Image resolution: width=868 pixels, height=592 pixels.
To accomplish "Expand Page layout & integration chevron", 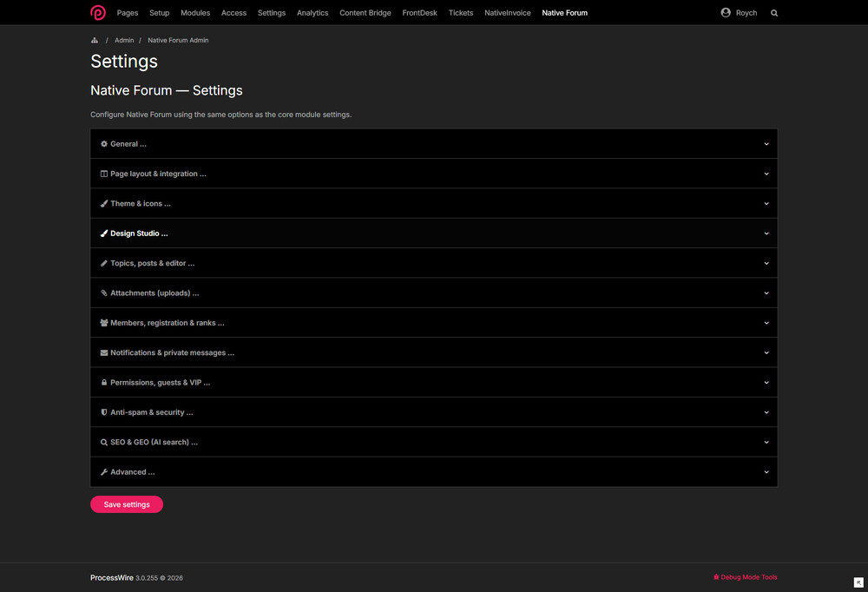I will pos(766,174).
